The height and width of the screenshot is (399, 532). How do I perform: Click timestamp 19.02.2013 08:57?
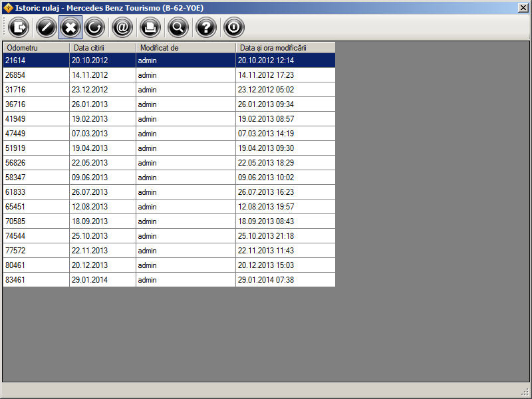266,119
